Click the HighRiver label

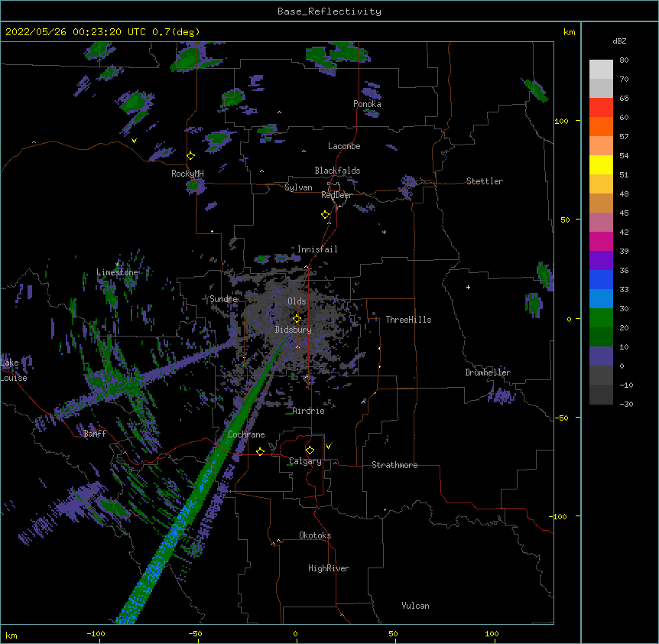(329, 568)
